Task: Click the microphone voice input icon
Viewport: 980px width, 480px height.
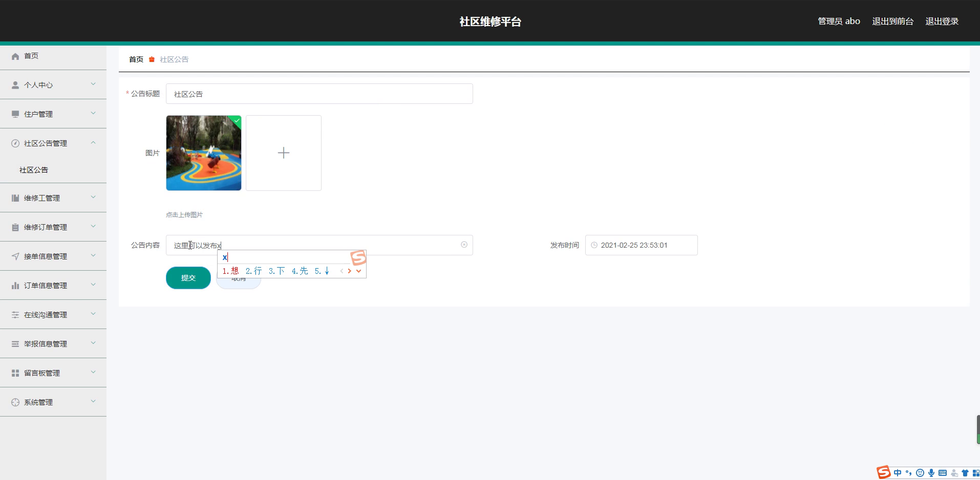Action: [931, 472]
